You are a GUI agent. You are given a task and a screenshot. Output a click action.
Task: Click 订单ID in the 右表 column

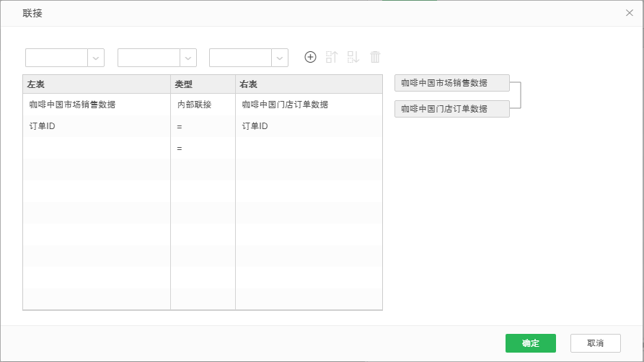coord(255,126)
